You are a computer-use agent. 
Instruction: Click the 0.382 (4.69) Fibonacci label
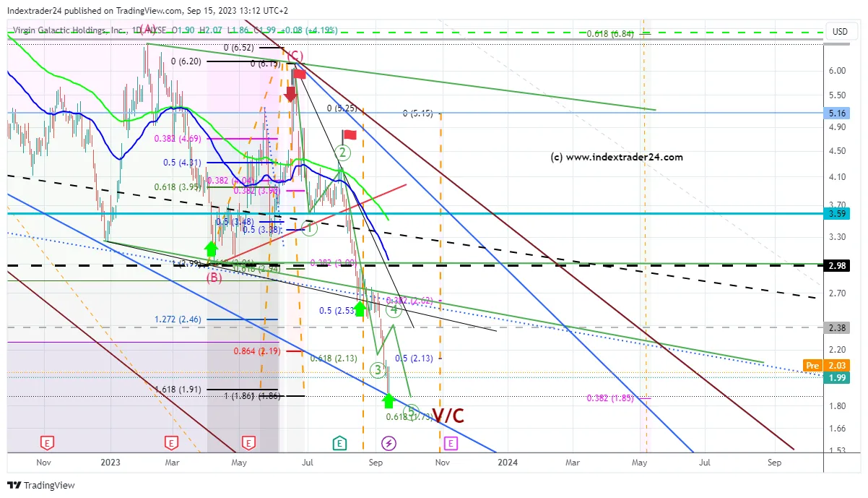[177, 138]
